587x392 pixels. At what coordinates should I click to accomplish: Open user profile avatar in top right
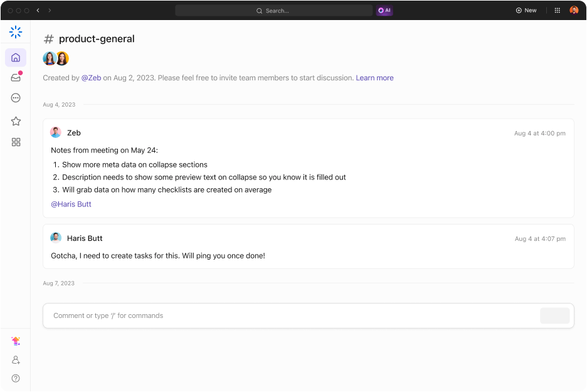coord(574,11)
